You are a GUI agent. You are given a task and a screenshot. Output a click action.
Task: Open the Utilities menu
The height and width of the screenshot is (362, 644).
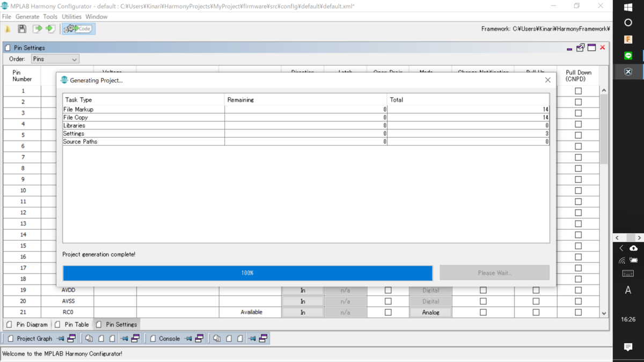click(71, 17)
